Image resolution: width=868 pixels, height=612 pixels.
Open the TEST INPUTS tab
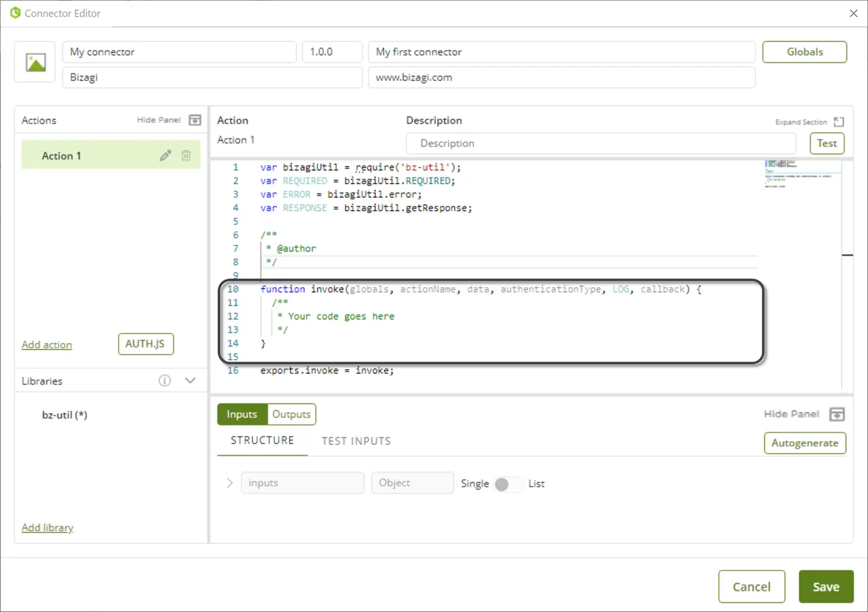coord(356,441)
